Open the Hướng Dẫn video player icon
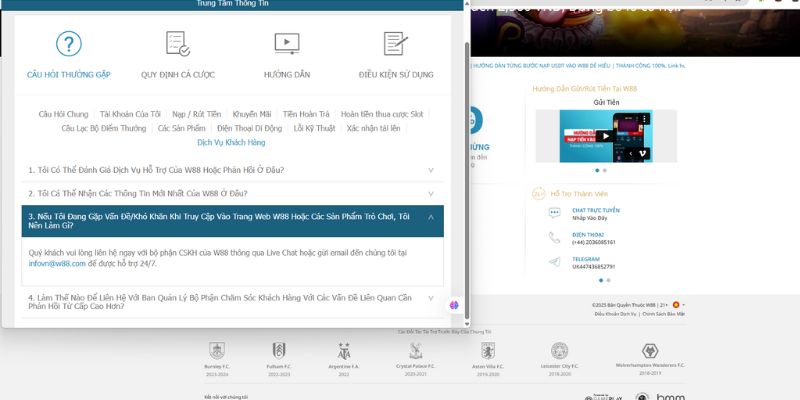Screen dimensions: 800x400 tap(287, 44)
